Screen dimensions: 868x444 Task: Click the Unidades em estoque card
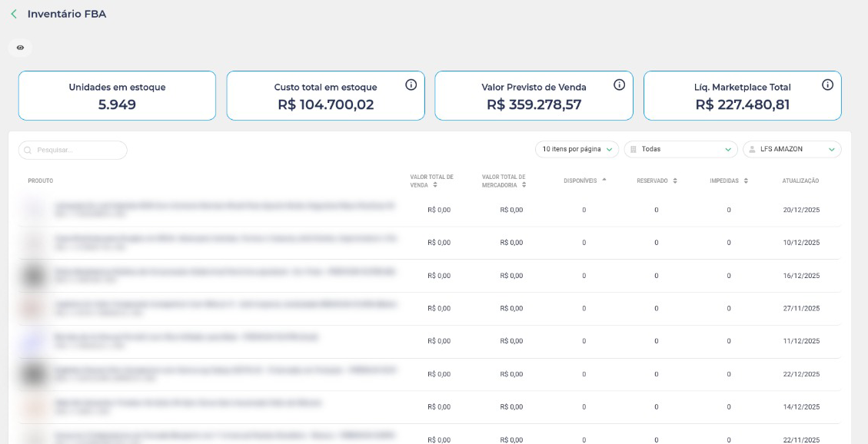117,96
